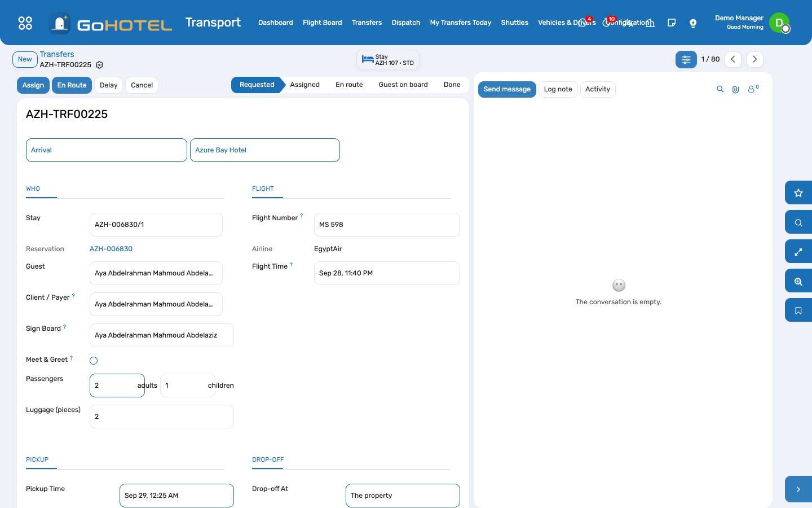
Task: Set status to Guest on board
Action: tap(403, 85)
